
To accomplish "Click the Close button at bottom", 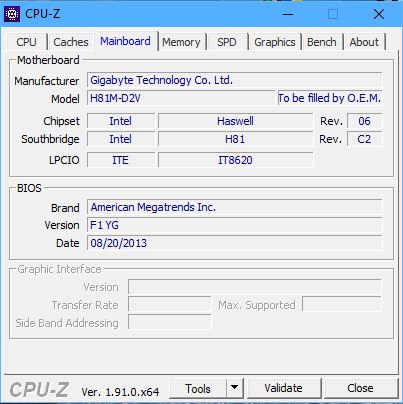I will pyautogui.click(x=360, y=388).
